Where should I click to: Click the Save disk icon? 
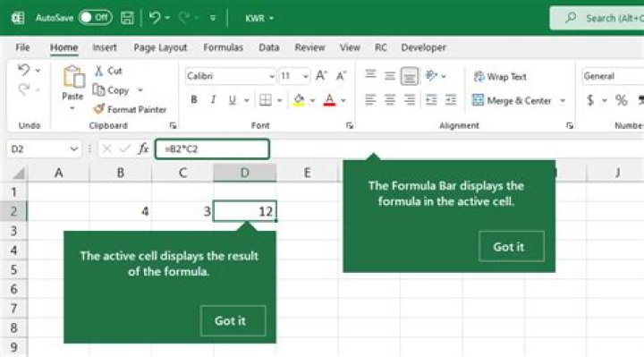tap(127, 18)
